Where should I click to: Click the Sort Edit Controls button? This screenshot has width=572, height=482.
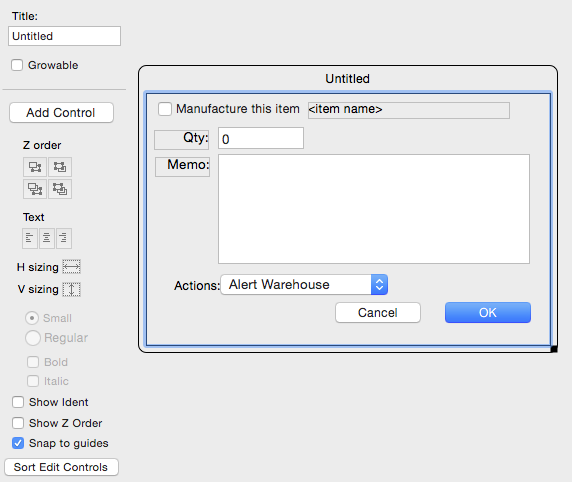(61, 467)
